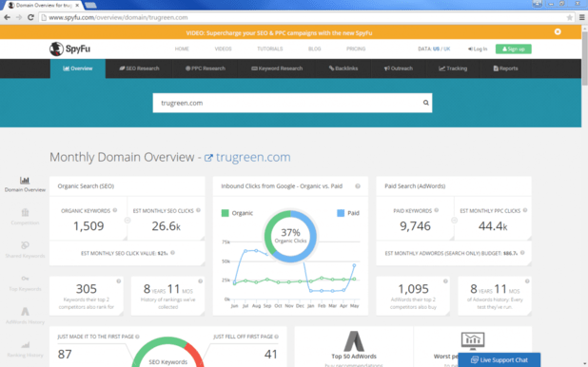Open the Tracking tab
This screenshot has height=367, width=588.
[453, 68]
